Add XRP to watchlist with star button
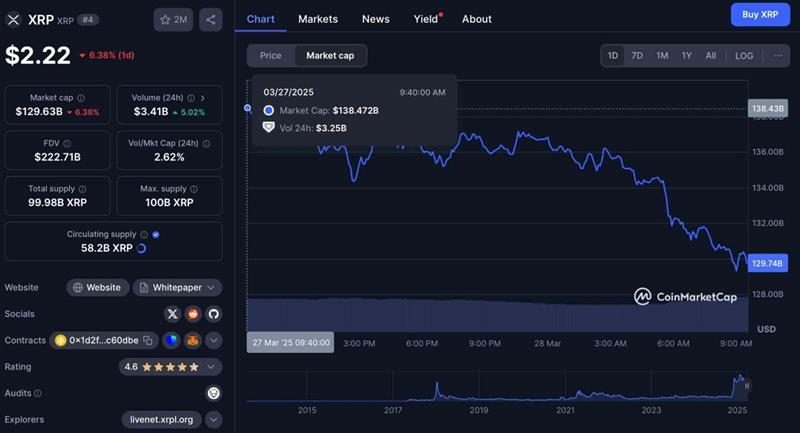Viewport: 800px width, 433px height. coord(173,19)
